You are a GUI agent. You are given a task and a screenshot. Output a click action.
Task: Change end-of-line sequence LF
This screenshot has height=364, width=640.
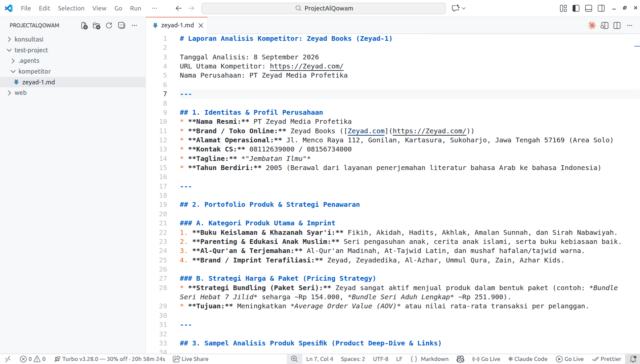click(399, 359)
